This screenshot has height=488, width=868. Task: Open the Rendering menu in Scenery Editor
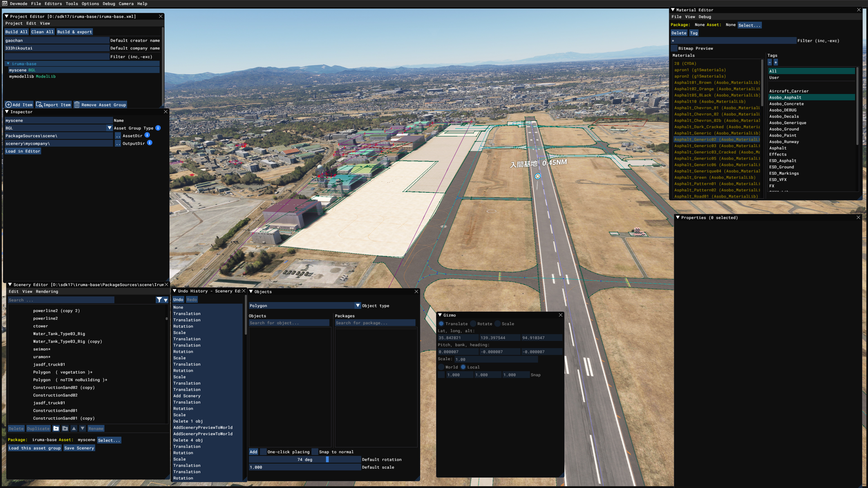47,292
